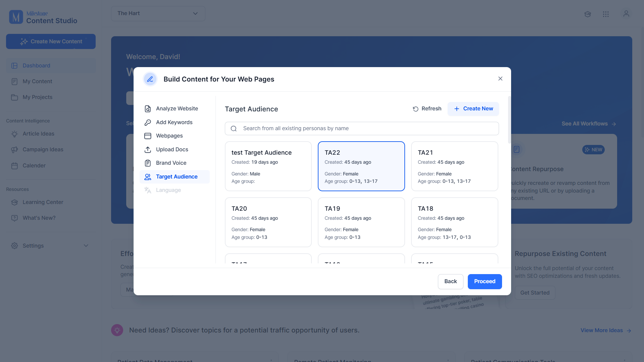644x362 pixels.
Task: Select the Target Audience step
Action: click(175, 177)
